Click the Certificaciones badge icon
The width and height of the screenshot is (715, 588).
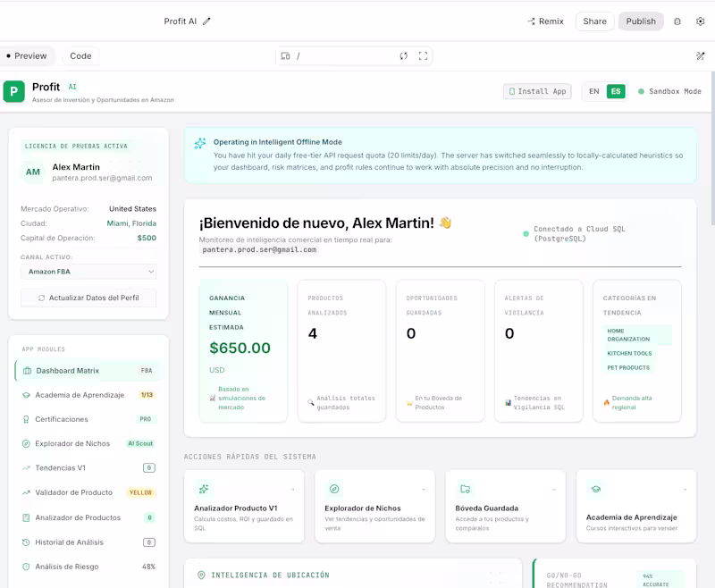click(x=26, y=419)
